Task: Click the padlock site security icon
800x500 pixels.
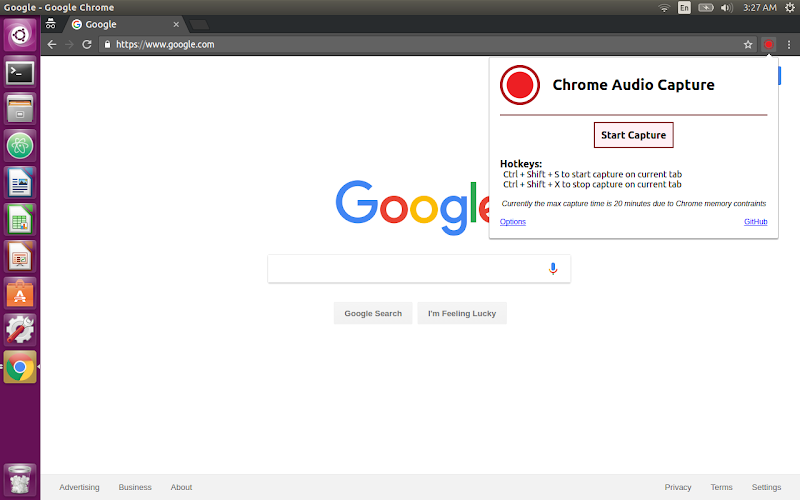Action: coord(107,44)
